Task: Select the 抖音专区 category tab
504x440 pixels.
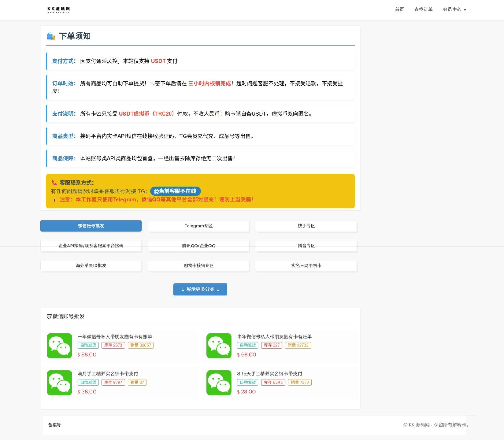Action: tap(306, 246)
